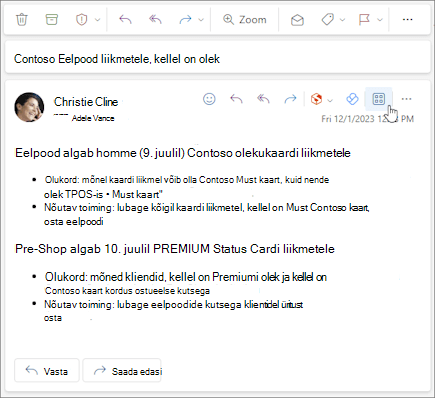Open the red Office add-in icon

[x=316, y=99]
